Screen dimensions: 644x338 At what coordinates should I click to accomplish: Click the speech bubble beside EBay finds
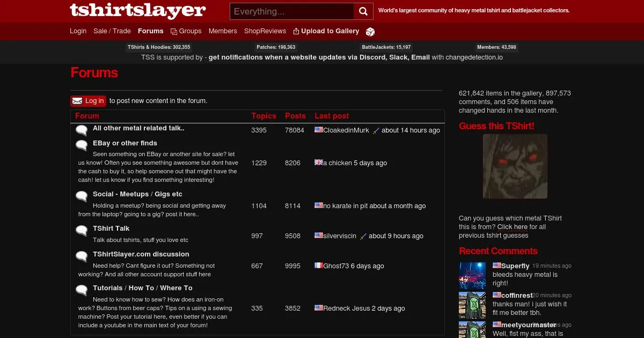coord(82,145)
